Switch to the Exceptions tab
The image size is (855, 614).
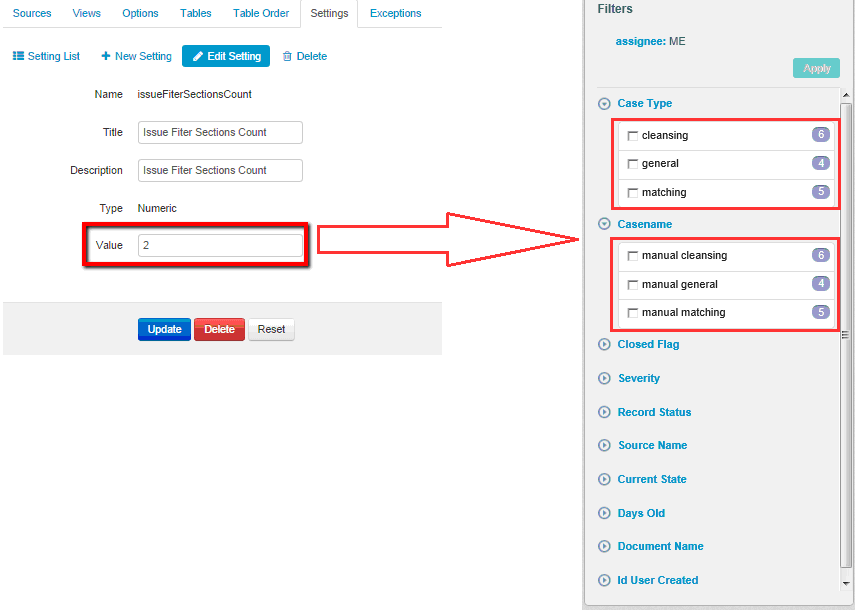[x=395, y=14]
